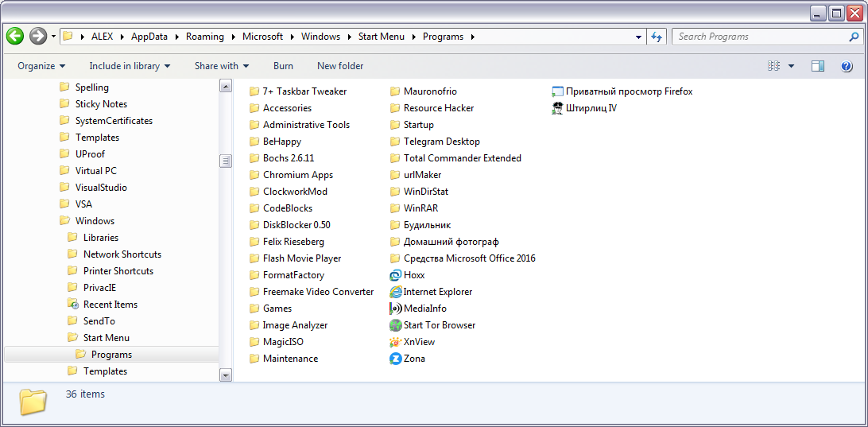Click the search magnifier icon
The height and width of the screenshot is (427, 868).
(x=854, y=37)
